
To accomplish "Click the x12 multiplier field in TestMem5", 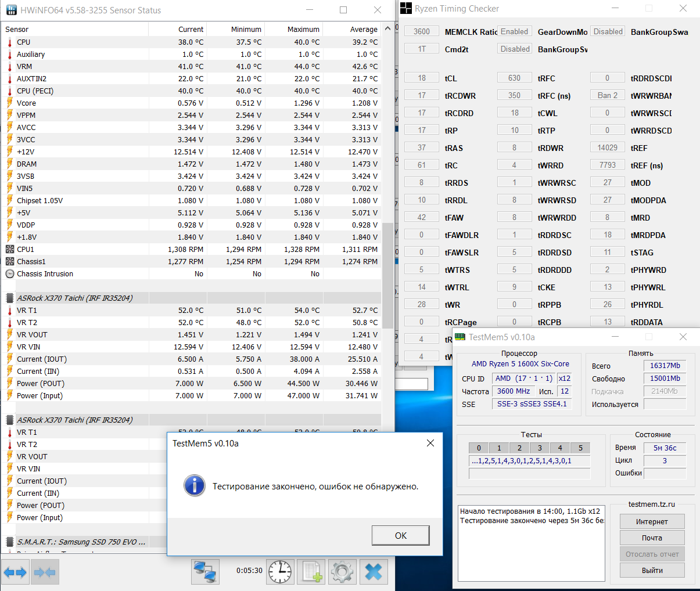I will [x=565, y=378].
